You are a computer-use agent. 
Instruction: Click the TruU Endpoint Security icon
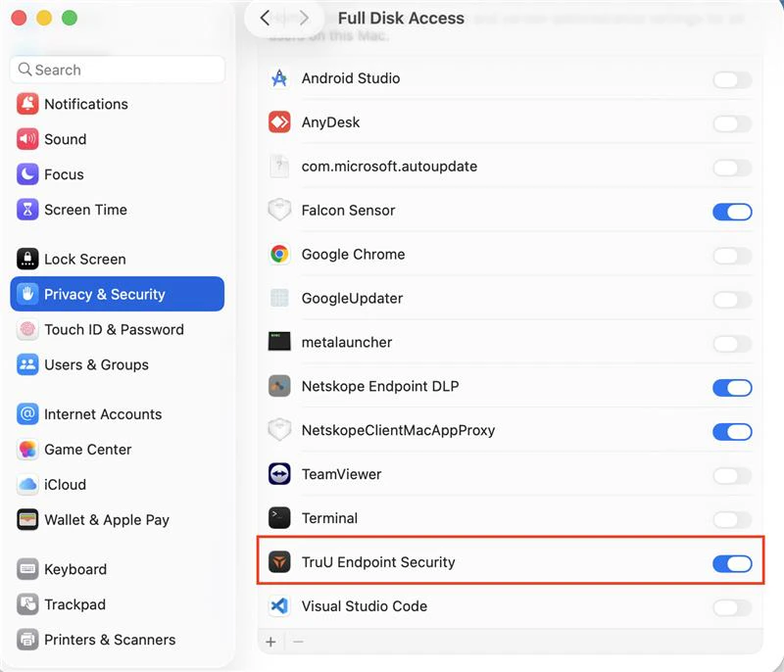tap(279, 562)
